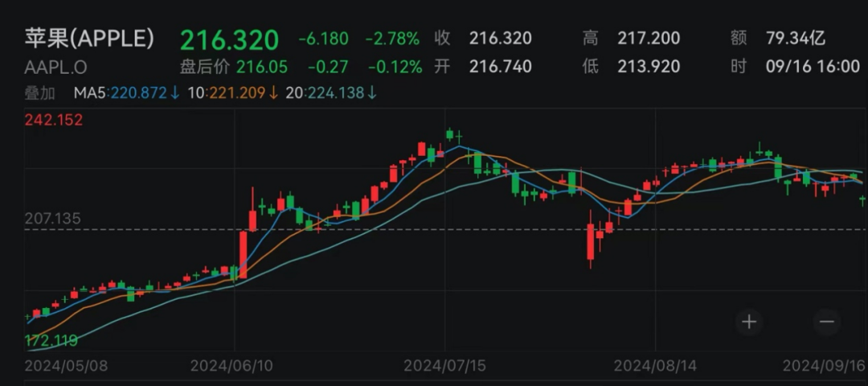This screenshot has width=868, height=386.
Task: Open the 叠加 overlay option
Action: [x=40, y=93]
